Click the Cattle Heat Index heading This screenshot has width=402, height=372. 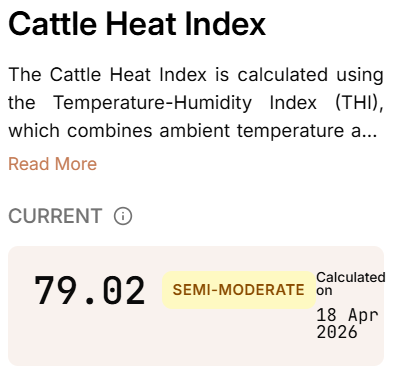(137, 24)
